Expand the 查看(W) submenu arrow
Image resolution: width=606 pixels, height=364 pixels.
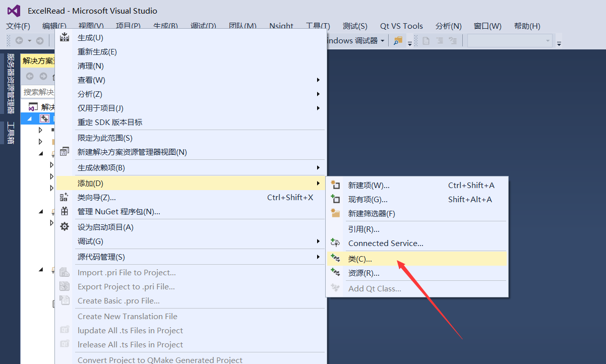point(318,80)
